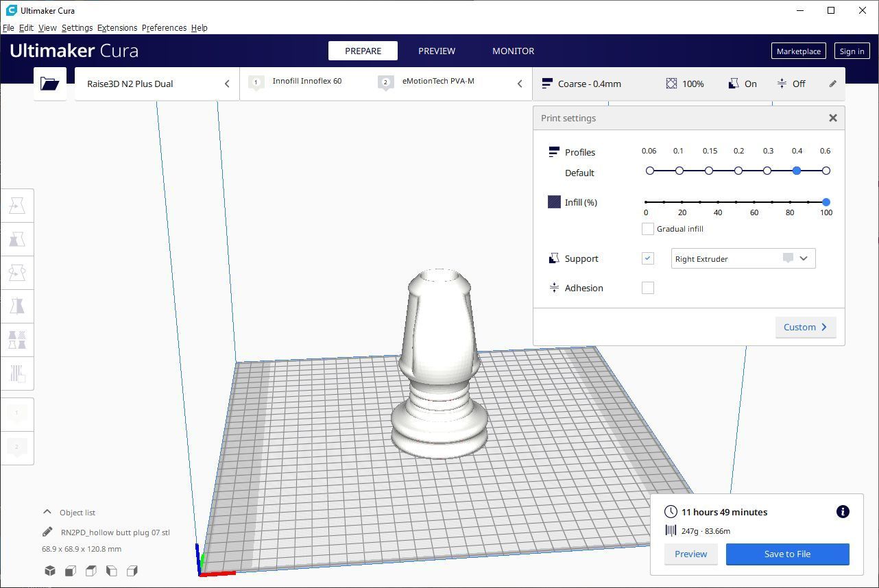879x588 pixels.
Task: Select the Rotate tool in left toolbar
Action: point(17,273)
